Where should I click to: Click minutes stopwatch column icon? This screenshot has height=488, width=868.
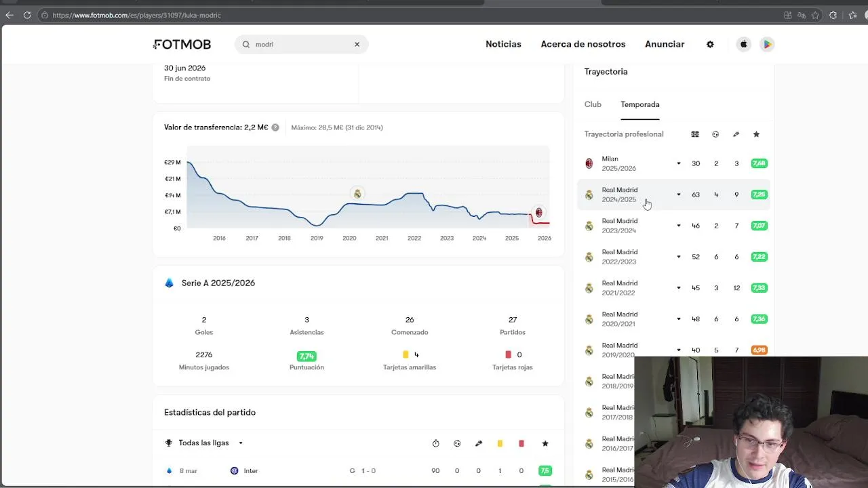435,443
